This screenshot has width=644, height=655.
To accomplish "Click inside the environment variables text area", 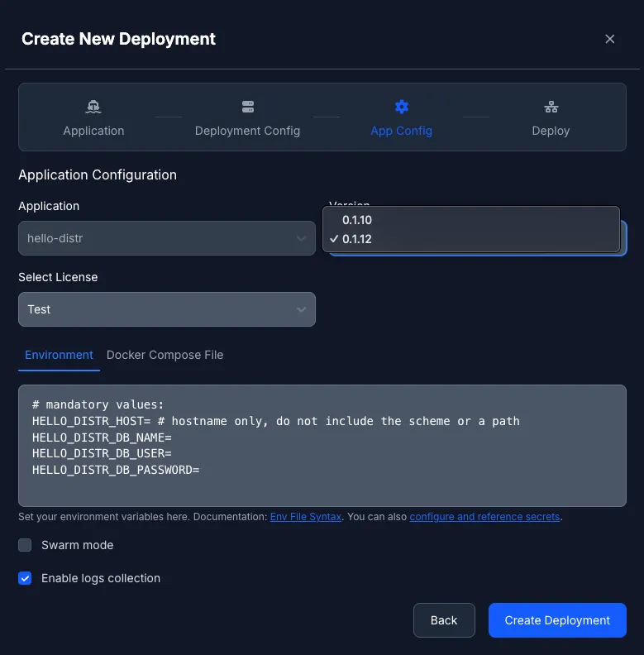I will point(322,445).
